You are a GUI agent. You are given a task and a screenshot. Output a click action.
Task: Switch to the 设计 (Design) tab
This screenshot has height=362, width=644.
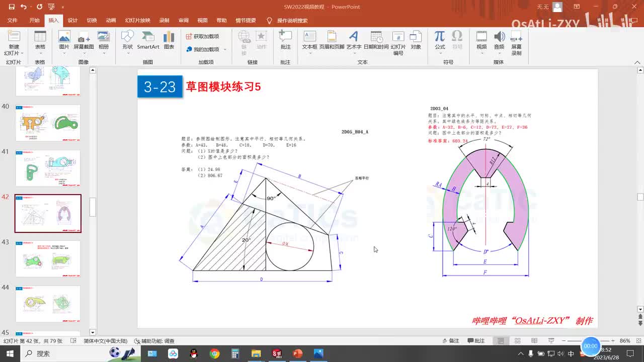click(72, 21)
